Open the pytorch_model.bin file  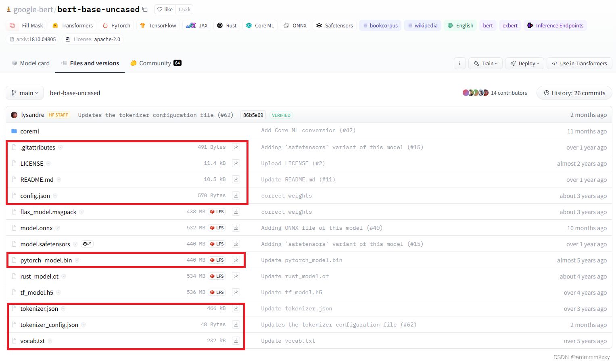pyautogui.click(x=46, y=260)
